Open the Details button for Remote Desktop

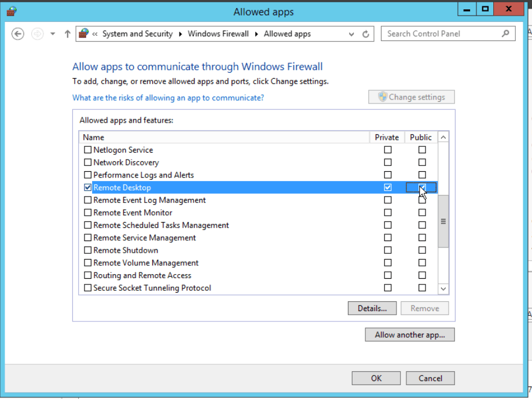click(x=372, y=308)
